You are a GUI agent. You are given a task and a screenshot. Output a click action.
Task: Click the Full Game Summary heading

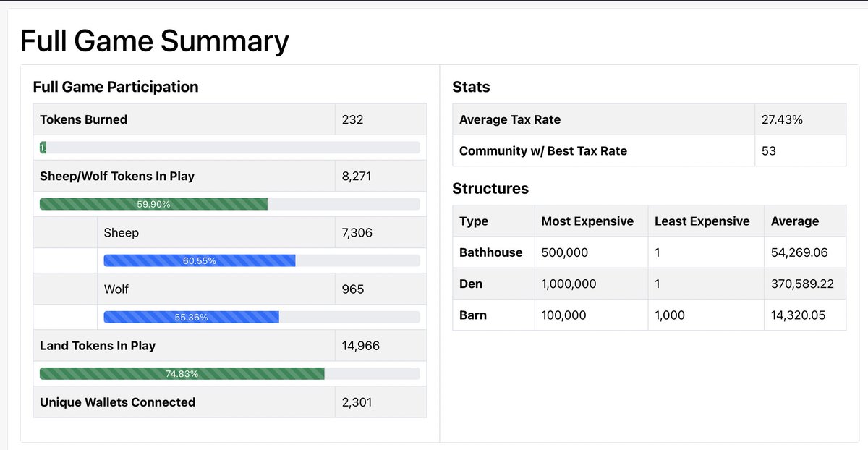(154, 41)
